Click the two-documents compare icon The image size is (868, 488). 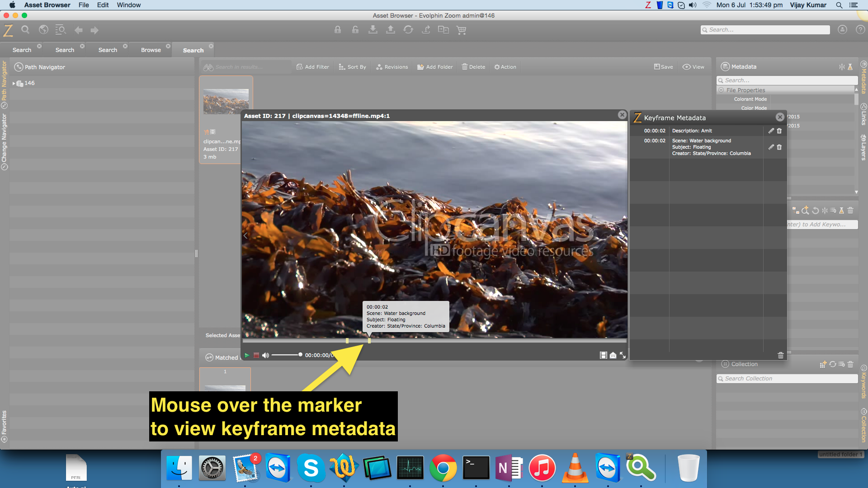[443, 30]
